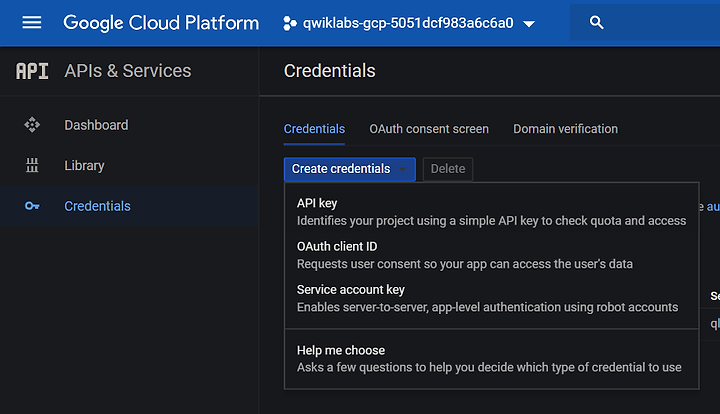Select project name qwiklabs-gcp-5051dcf983a6c6a0
The width and height of the screenshot is (720, 414).
[408, 23]
